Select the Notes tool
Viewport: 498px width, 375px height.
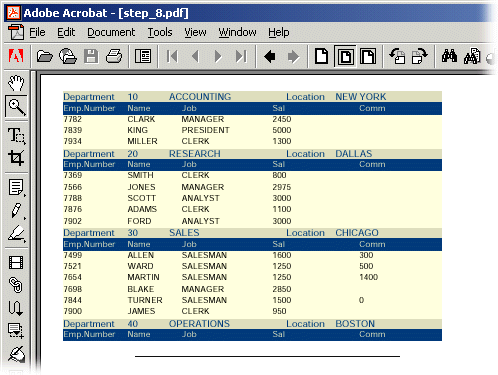click(16, 187)
